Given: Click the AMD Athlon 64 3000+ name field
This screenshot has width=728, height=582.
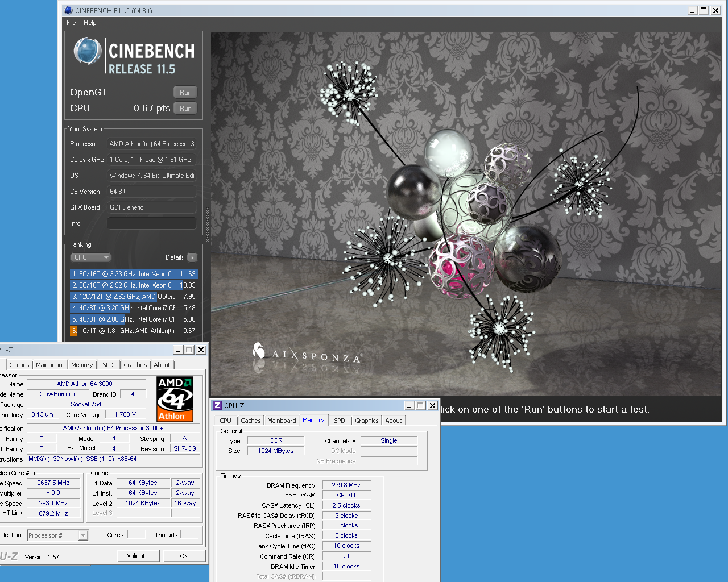Looking at the screenshot, I should click(x=86, y=384).
